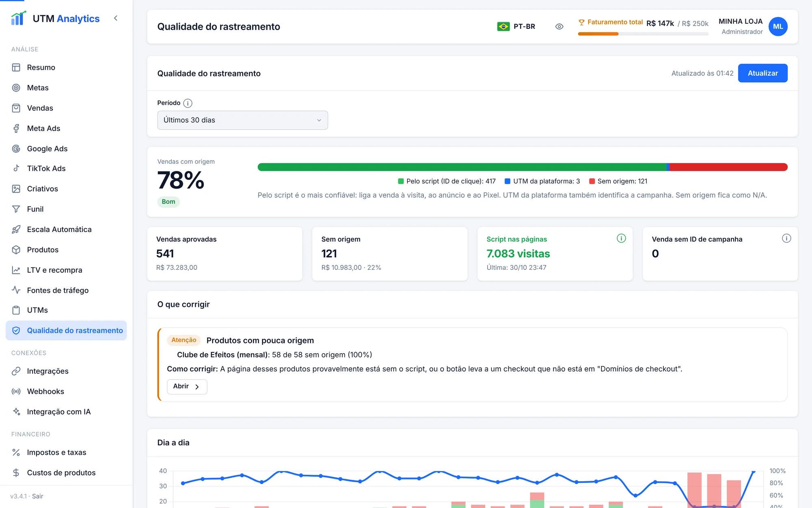The width and height of the screenshot is (812, 508).
Task: Click the Metas target icon
Action: coord(16,88)
